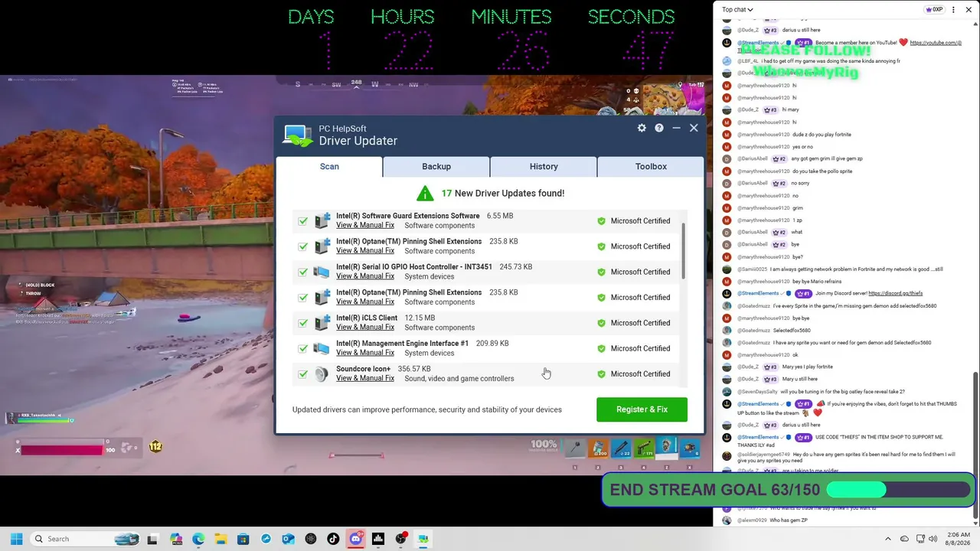Click Management Engine Interface device icon

tap(322, 348)
